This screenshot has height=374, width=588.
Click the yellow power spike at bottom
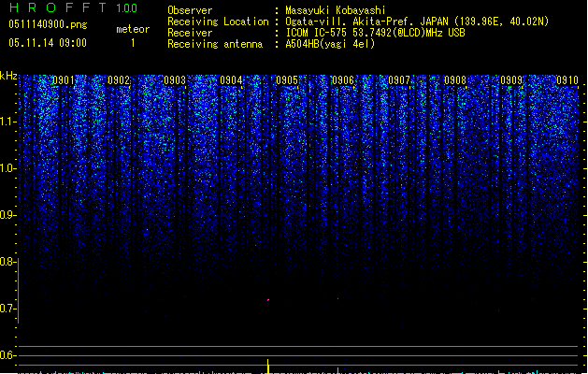click(x=267, y=367)
